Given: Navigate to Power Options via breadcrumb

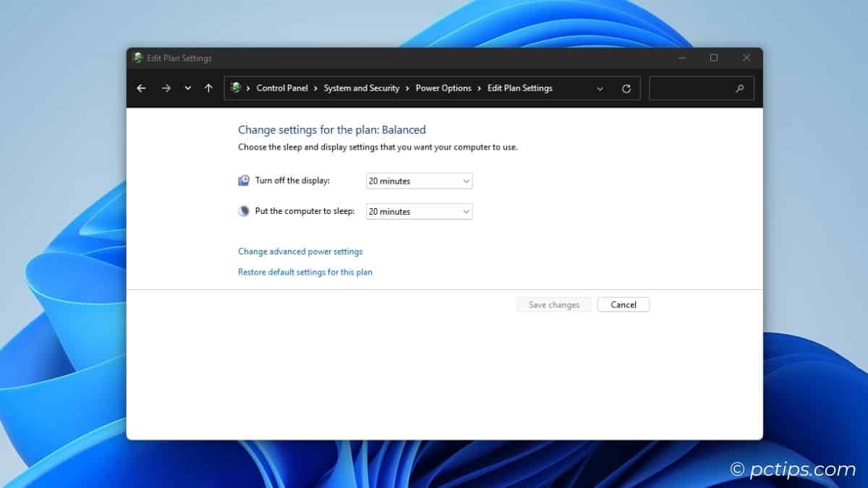Looking at the screenshot, I should tap(443, 87).
